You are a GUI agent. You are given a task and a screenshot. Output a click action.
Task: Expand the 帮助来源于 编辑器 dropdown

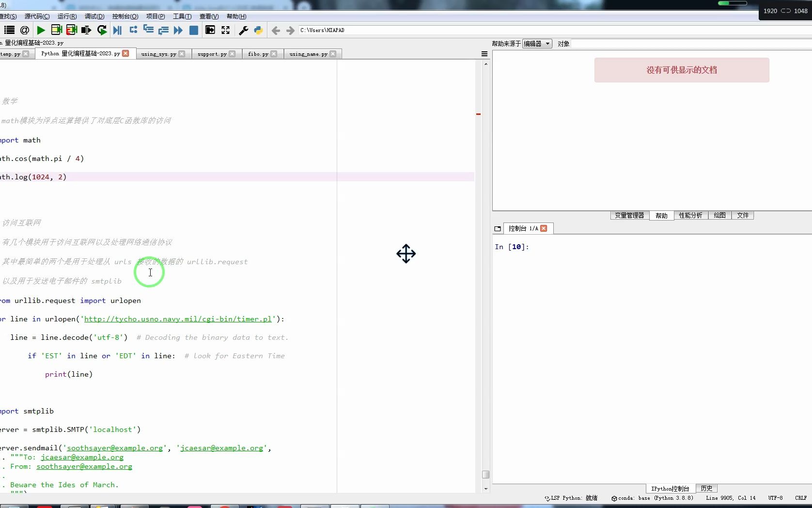tap(537, 44)
